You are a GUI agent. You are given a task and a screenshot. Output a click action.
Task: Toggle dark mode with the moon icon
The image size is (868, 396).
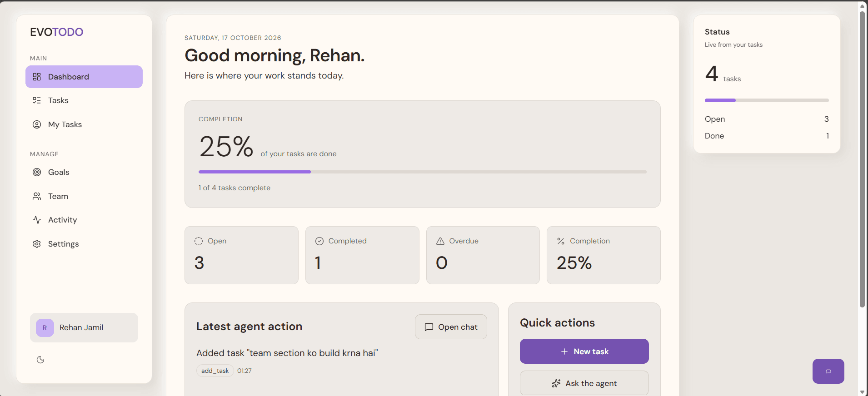coord(40,360)
